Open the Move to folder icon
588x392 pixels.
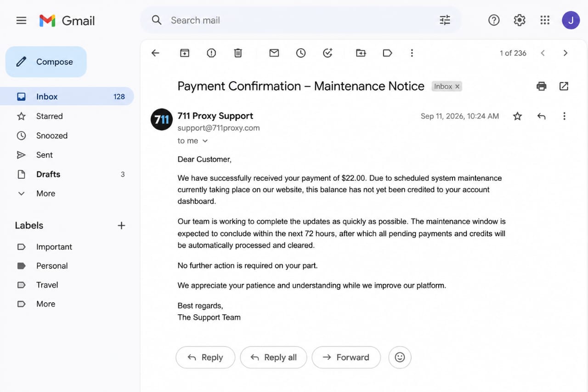[361, 53]
